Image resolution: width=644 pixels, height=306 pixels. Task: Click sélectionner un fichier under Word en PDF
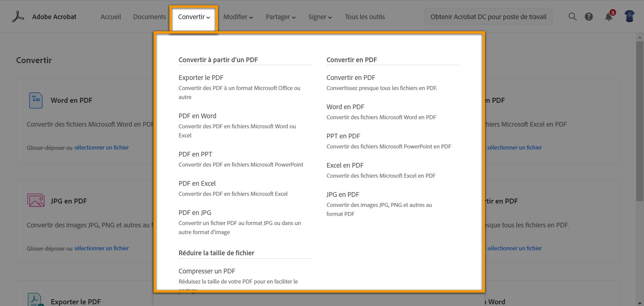tap(101, 147)
